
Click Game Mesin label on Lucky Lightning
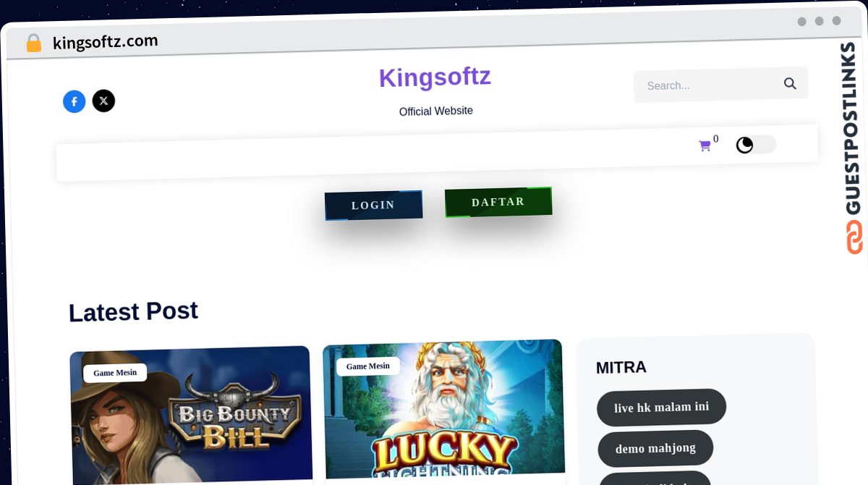pos(368,366)
